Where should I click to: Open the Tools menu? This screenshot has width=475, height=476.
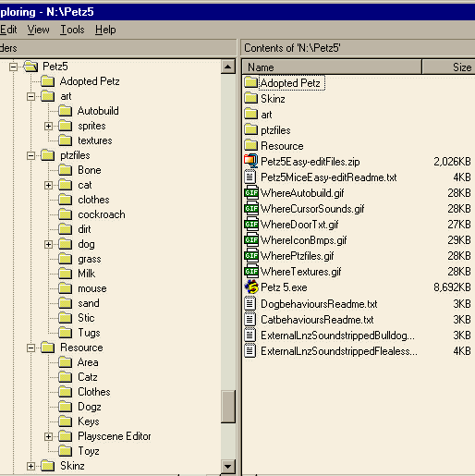click(72, 30)
